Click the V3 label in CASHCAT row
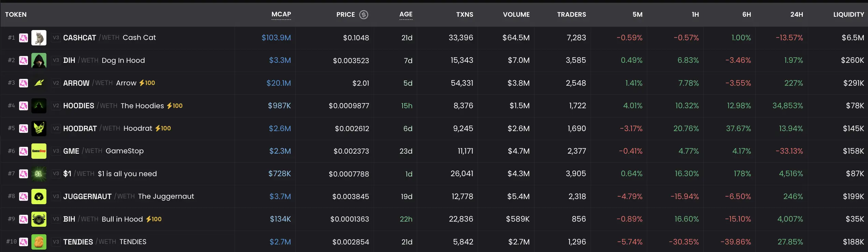The width and height of the screenshot is (868, 252). pos(56,38)
